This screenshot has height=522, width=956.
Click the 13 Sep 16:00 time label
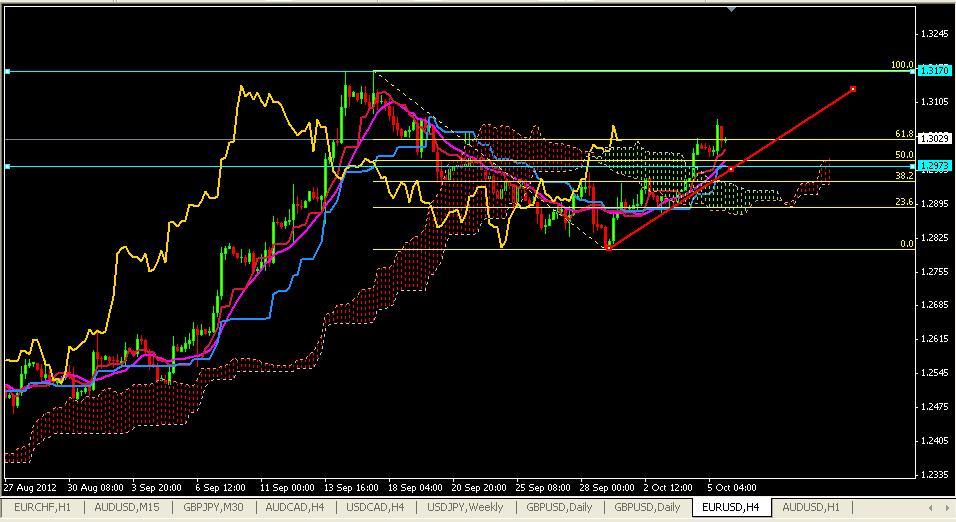coord(351,488)
